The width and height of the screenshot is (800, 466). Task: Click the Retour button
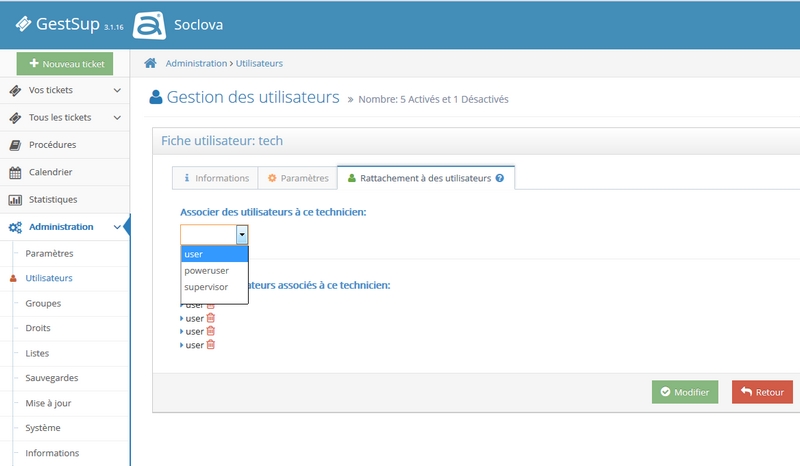click(762, 392)
